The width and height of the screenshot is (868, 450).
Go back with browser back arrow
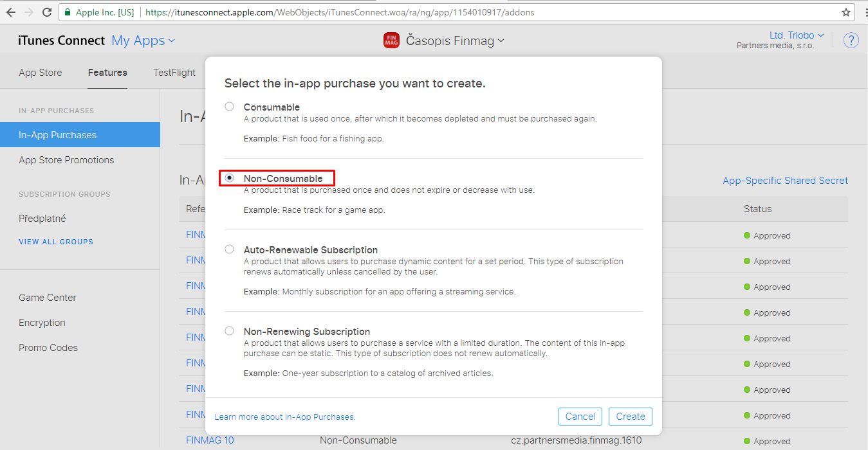point(11,12)
